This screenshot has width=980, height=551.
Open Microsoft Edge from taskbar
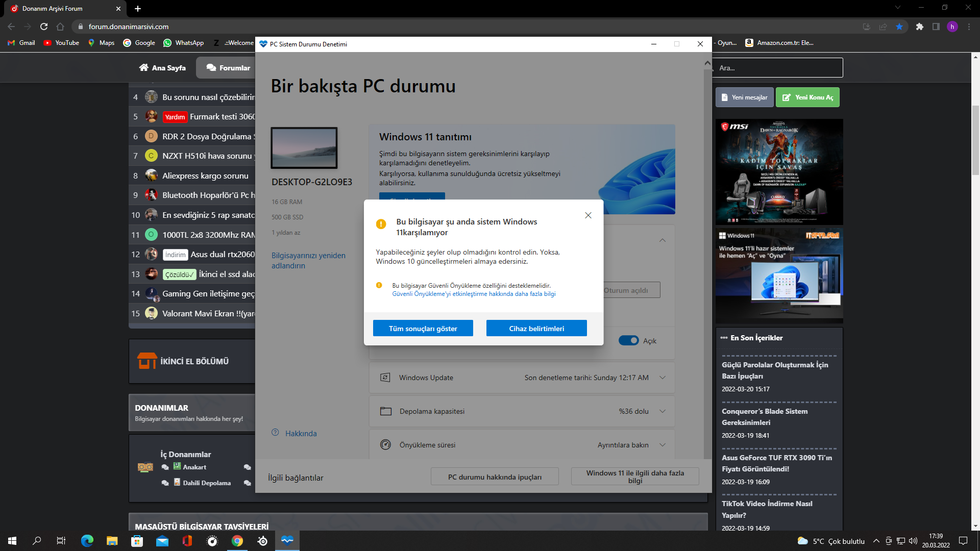[x=87, y=541]
